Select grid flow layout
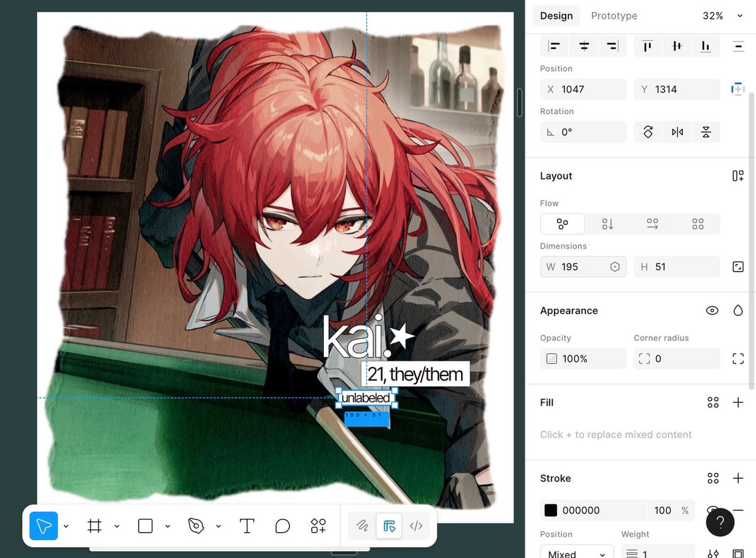The width and height of the screenshot is (756, 558). tap(697, 224)
